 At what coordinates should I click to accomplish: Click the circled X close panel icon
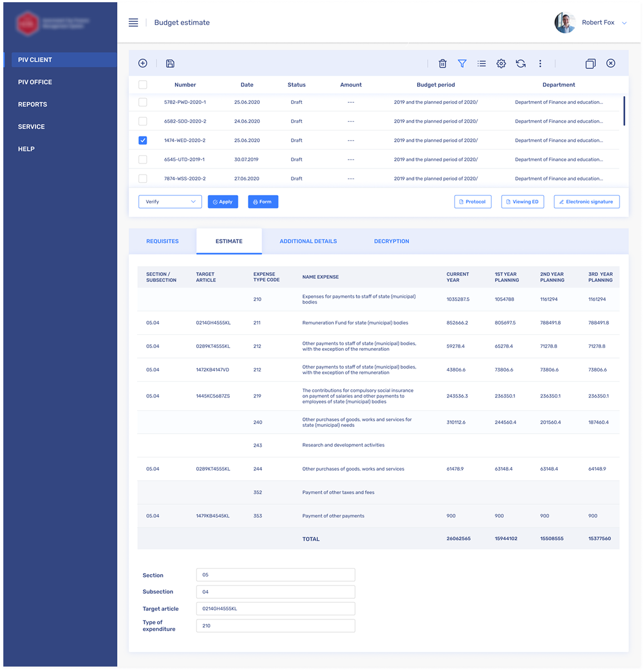(x=611, y=63)
